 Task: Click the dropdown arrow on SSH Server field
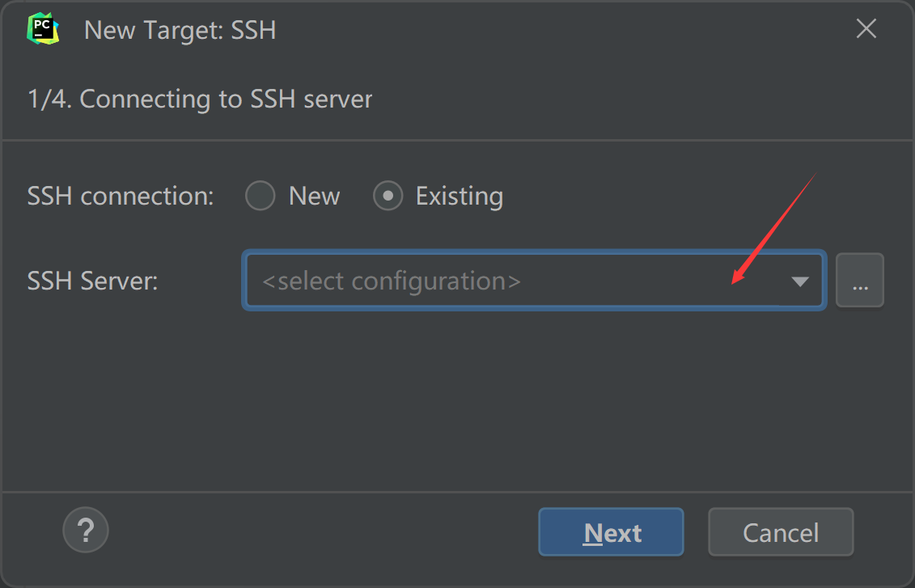tap(800, 281)
